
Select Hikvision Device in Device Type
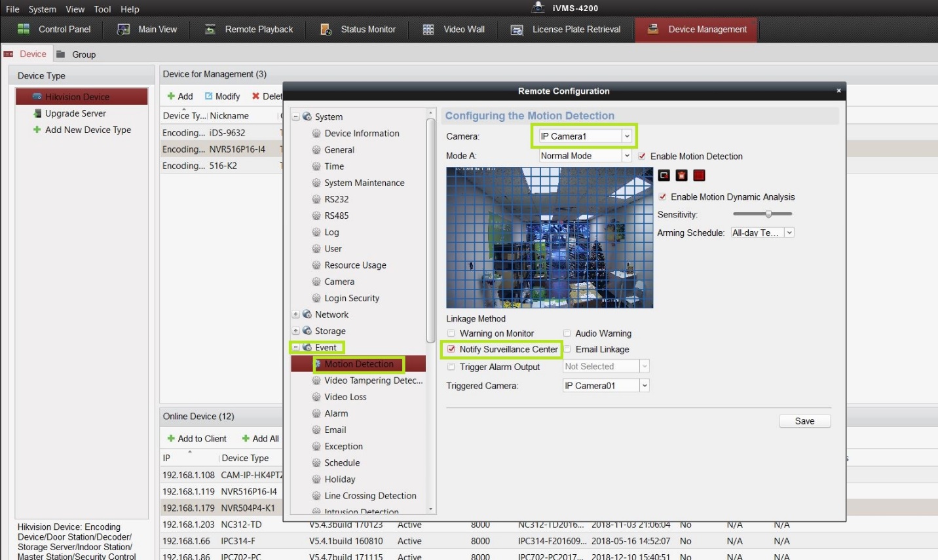pos(82,96)
